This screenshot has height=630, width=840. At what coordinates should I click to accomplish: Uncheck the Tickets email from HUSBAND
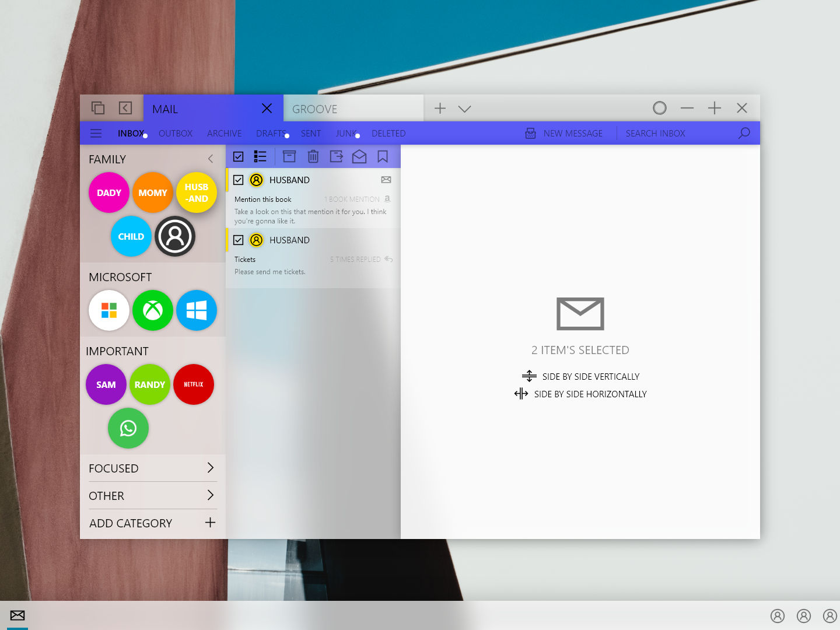[x=238, y=240]
